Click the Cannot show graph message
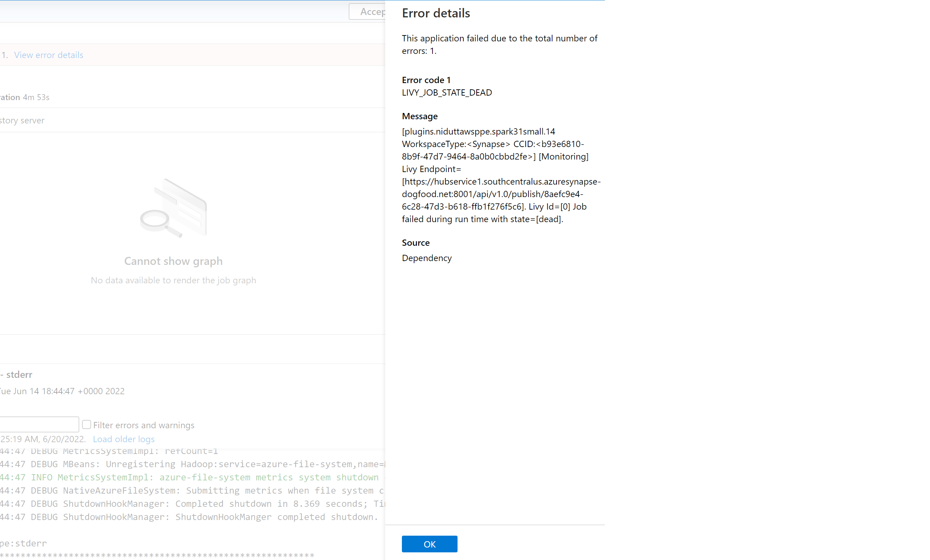930x560 pixels. [173, 261]
